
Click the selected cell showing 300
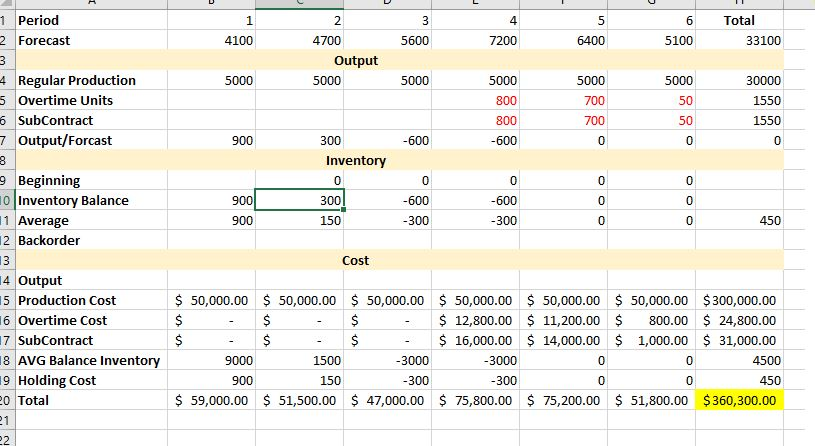click(x=299, y=201)
